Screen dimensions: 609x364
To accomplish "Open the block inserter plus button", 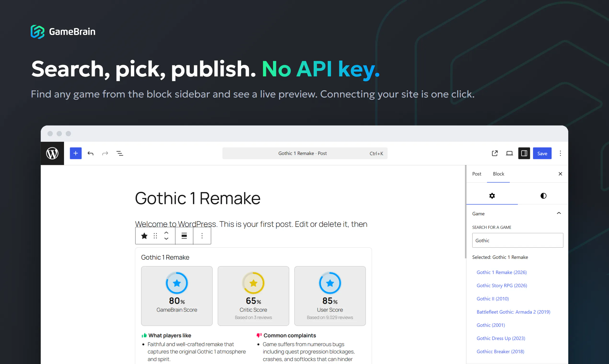I will point(76,153).
